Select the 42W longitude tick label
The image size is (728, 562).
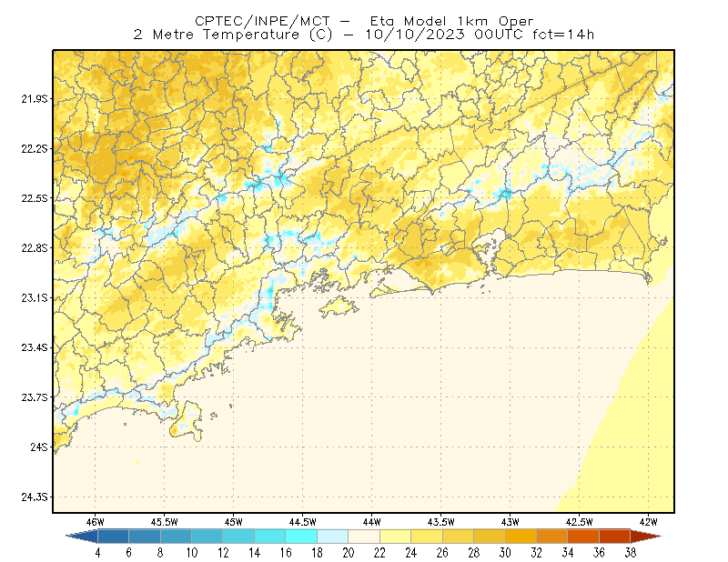649,522
